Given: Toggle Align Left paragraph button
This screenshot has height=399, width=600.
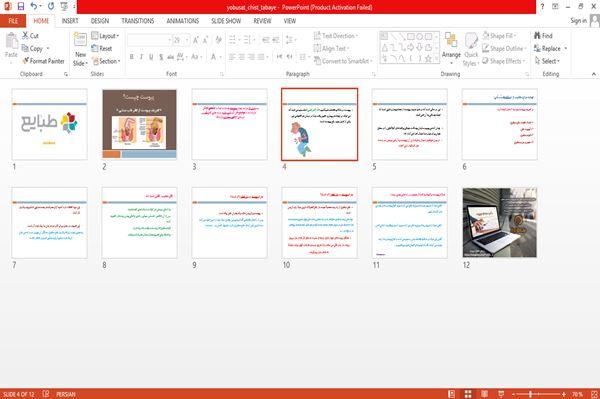Looking at the screenshot, I should (232, 57).
